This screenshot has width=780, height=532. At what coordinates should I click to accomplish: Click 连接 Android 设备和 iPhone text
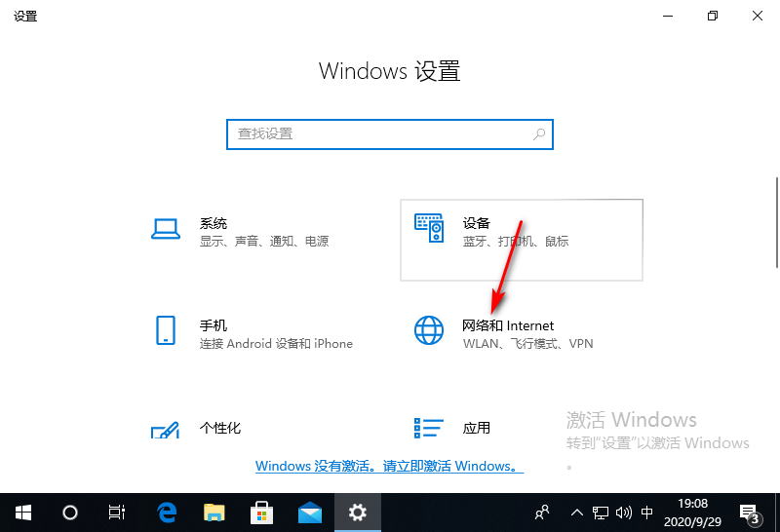click(x=276, y=344)
